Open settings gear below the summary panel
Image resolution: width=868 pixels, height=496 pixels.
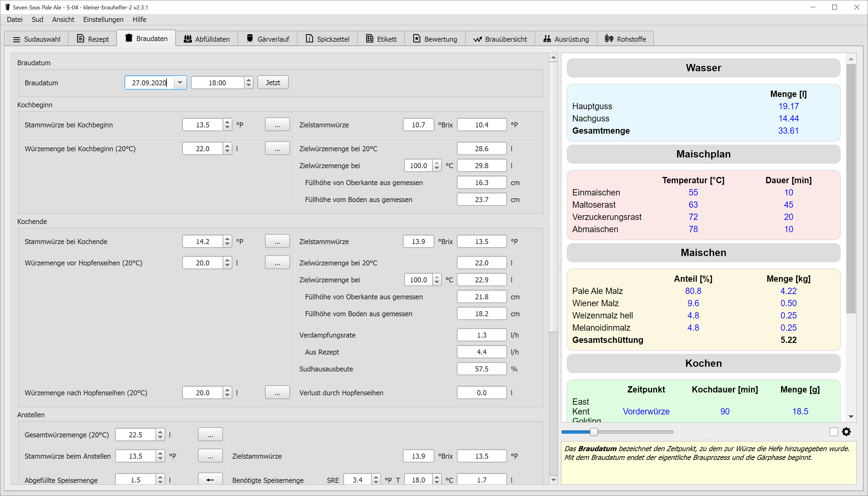846,432
